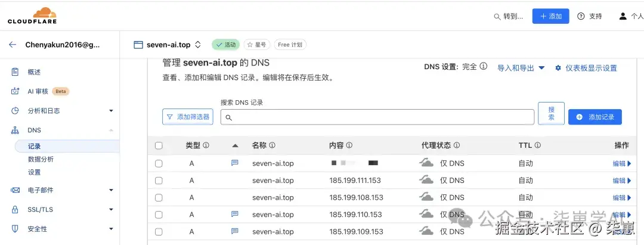The width and height of the screenshot is (644, 245).
Task: Click the info icon beside DNS 设置 完全
Action: click(484, 67)
